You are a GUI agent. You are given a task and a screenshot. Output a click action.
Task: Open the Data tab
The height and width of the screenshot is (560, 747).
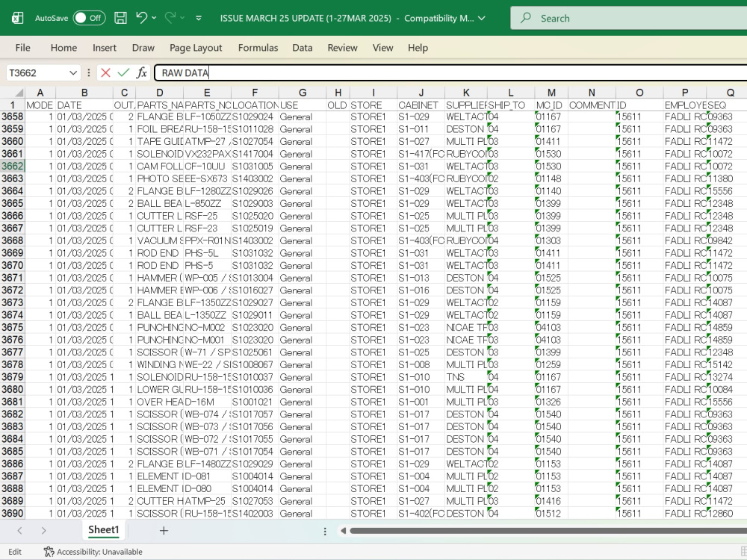[x=303, y=48]
